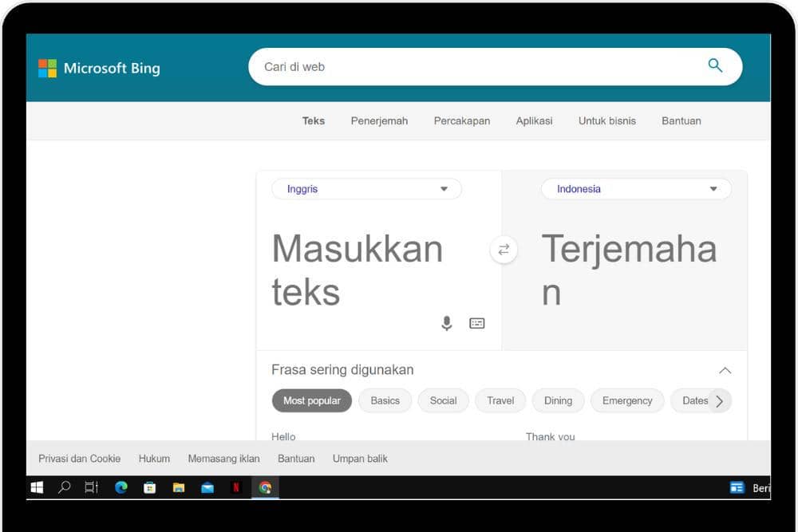This screenshot has width=798, height=532.
Task: Launch Netflix from the taskbar
Action: tap(237, 487)
